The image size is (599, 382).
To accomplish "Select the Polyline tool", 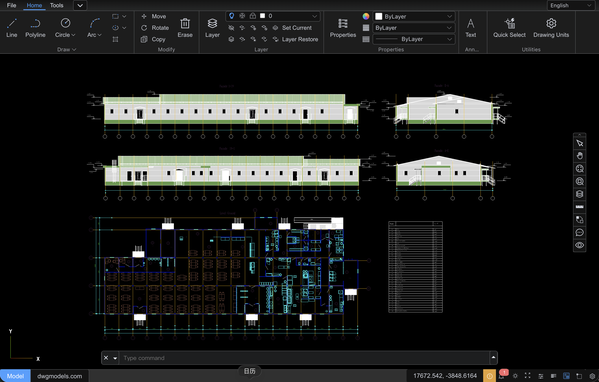I will click(x=35, y=28).
